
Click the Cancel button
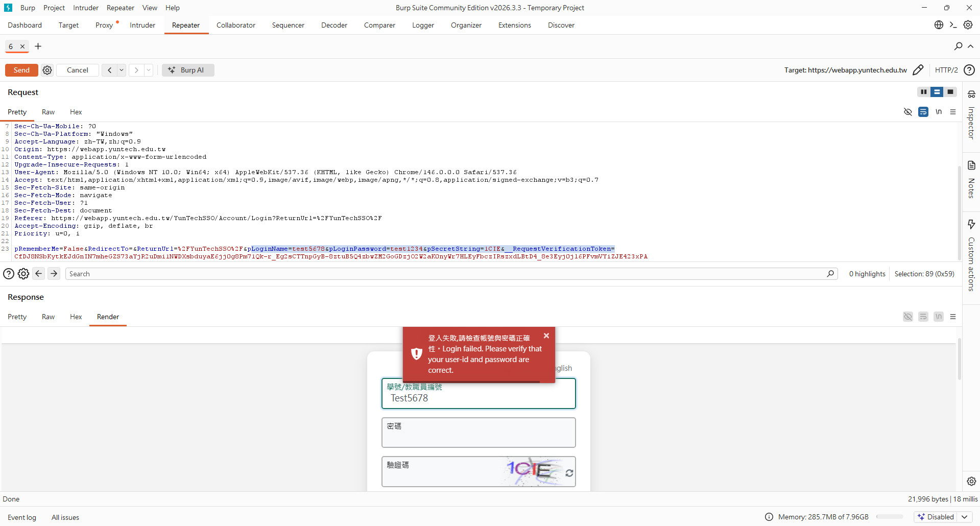coord(78,70)
